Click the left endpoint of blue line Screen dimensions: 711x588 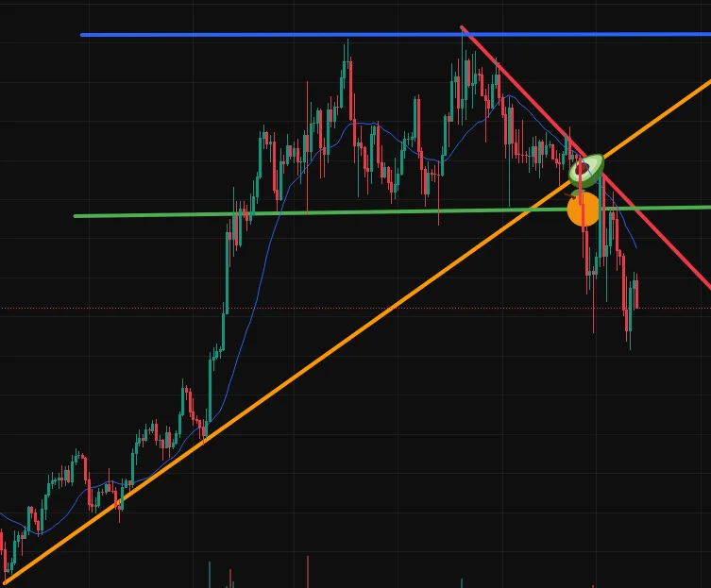coord(82,35)
